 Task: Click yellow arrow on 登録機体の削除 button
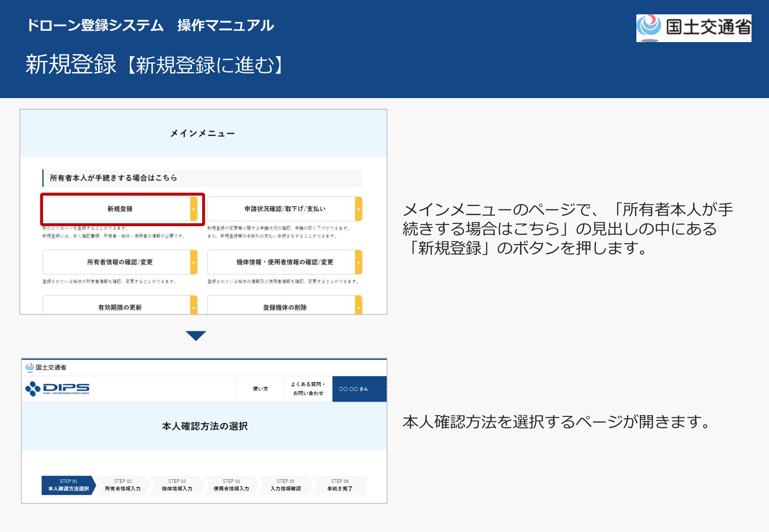coord(359,305)
